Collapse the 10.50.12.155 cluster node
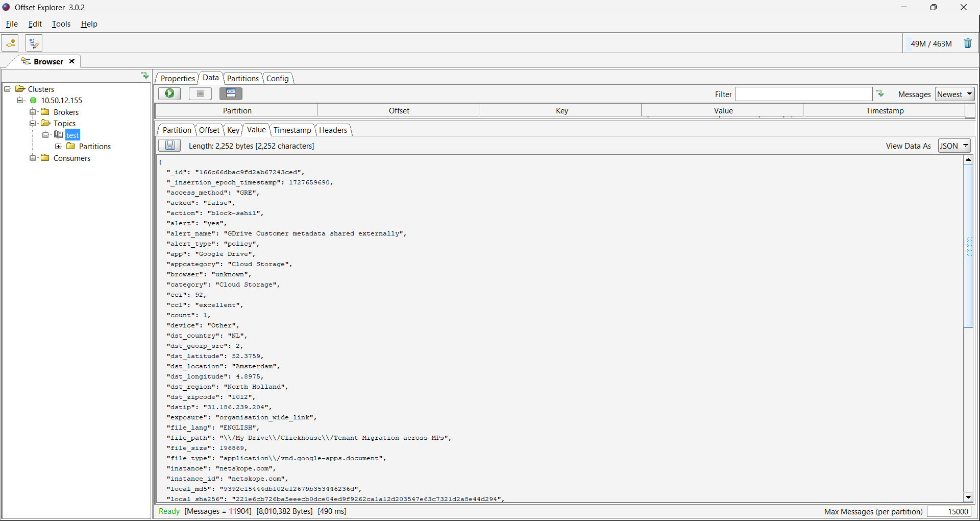Viewport: 980px width, 521px height. 20,100
